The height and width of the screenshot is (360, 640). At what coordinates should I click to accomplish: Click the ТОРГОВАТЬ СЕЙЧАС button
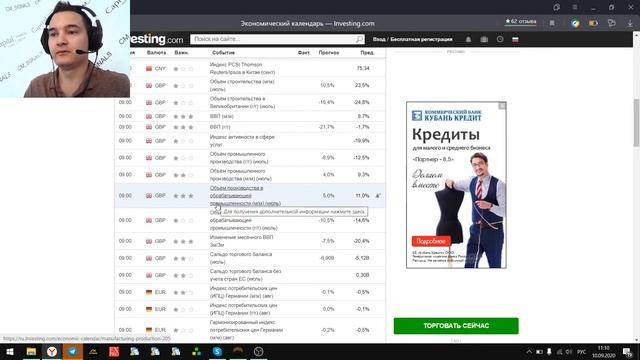coord(456,326)
